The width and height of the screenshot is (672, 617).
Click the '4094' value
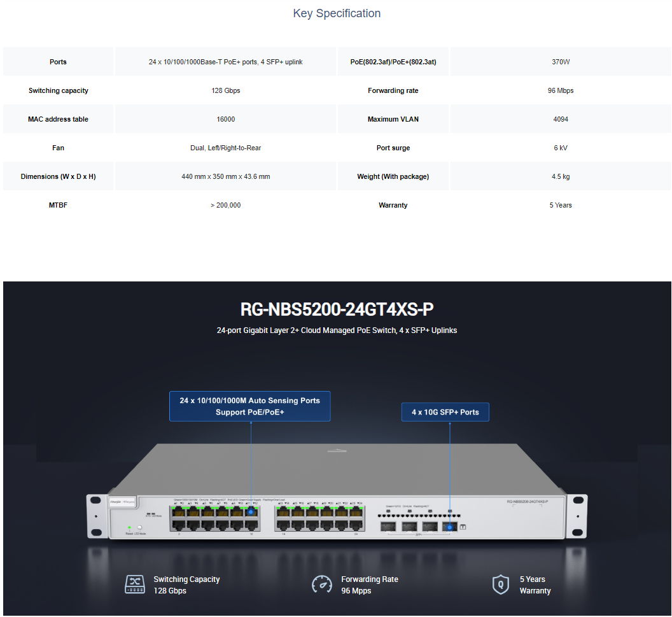(561, 119)
